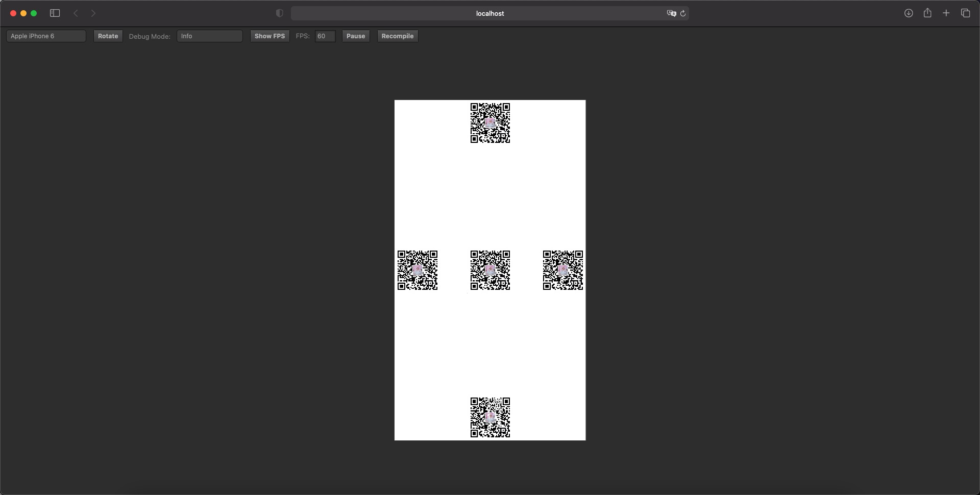Show tab overview icon
980x495 pixels.
pyautogui.click(x=965, y=13)
